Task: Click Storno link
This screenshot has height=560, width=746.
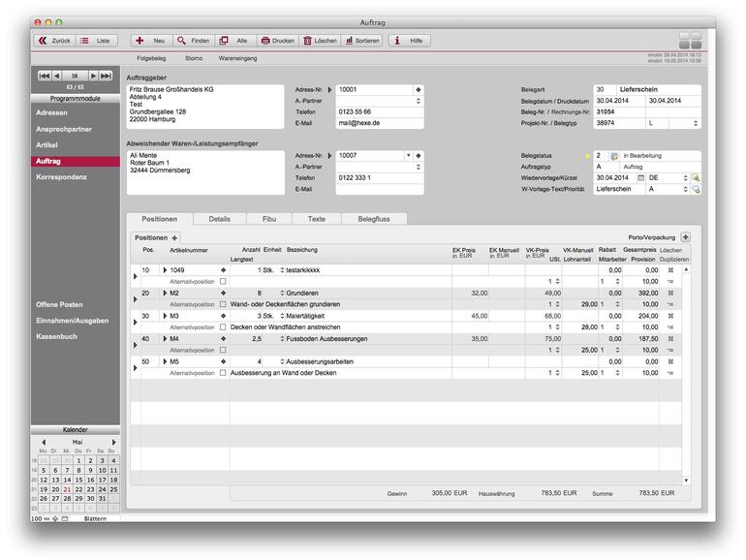Action: pos(194,58)
